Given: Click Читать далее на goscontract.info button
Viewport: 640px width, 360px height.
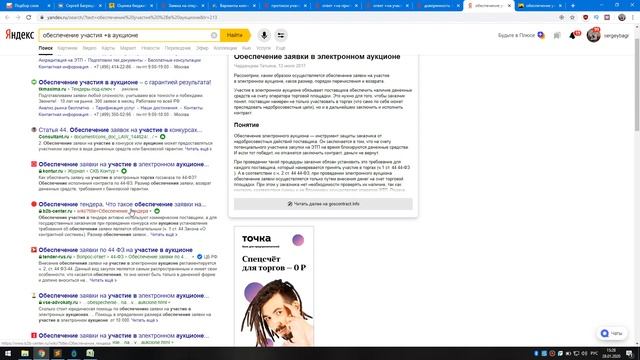Looking at the screenshot, I should (x=323, y=204).
